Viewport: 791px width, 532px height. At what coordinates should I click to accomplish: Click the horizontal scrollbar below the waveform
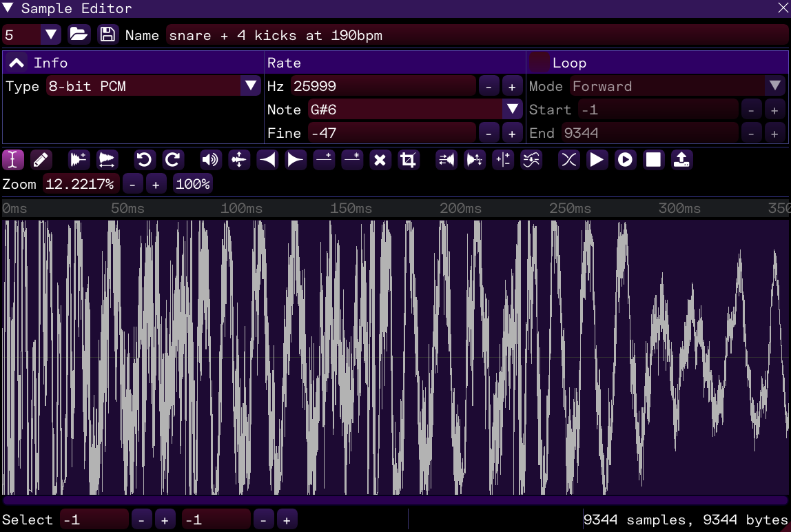(x=395, y=501)
